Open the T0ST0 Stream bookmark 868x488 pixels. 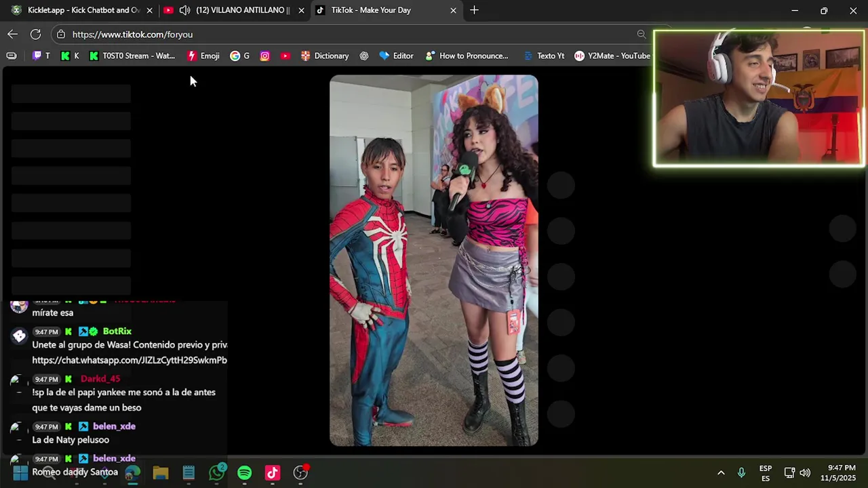pos(132,56)
